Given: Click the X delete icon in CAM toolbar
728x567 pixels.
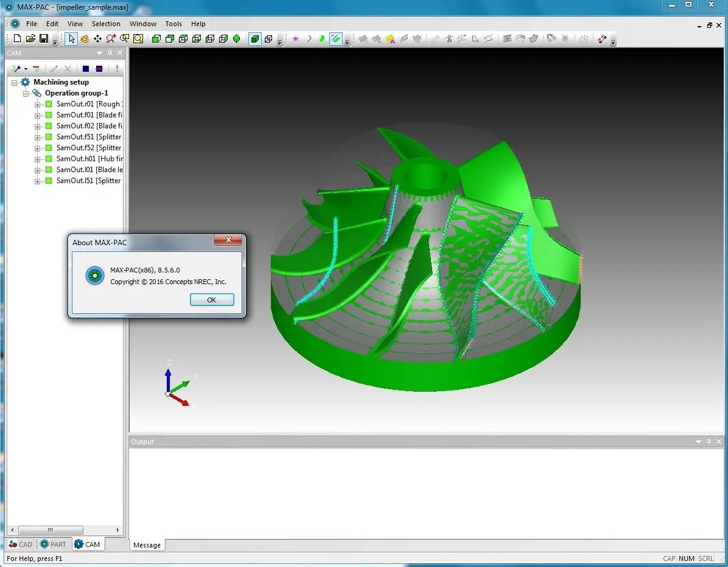Looking at the screenshot, I should point(68,69).
